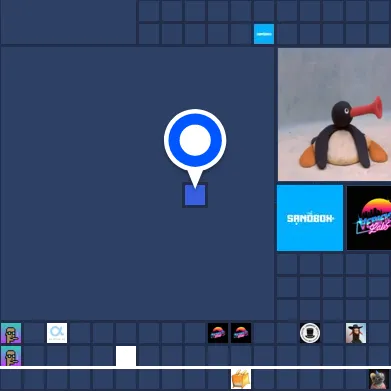Open the dog with party hat tile

tap(379, 379)
